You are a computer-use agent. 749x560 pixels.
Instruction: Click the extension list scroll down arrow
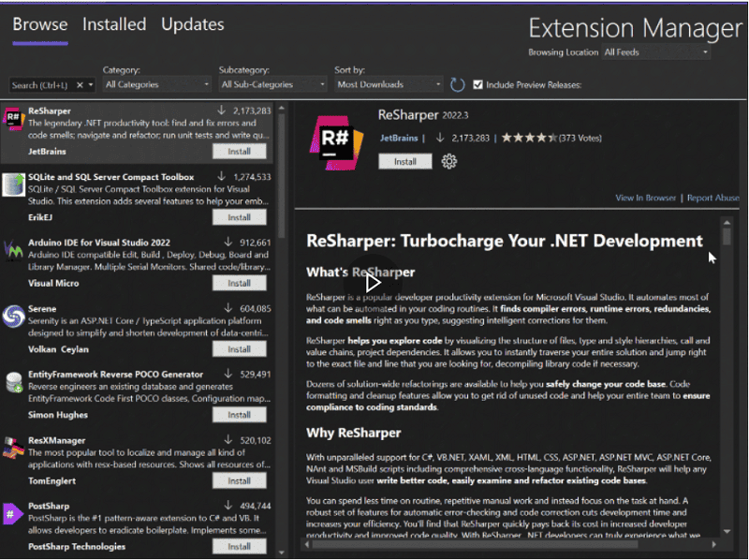pos(282,553)
